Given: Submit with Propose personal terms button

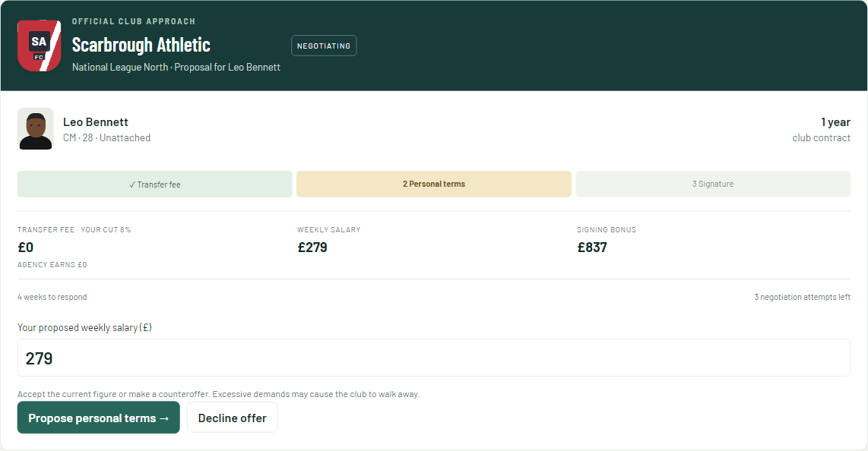Looking at the screenshot, I should point(99,418).
